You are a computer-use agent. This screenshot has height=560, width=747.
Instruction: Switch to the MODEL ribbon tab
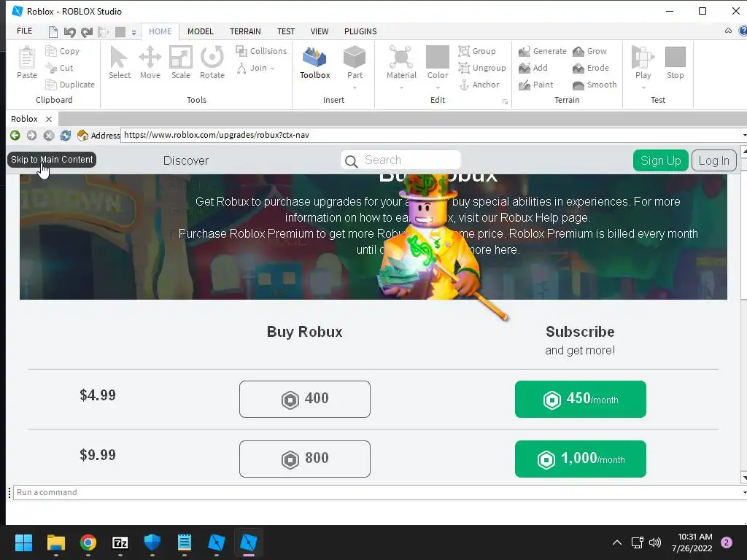[200, 31]
